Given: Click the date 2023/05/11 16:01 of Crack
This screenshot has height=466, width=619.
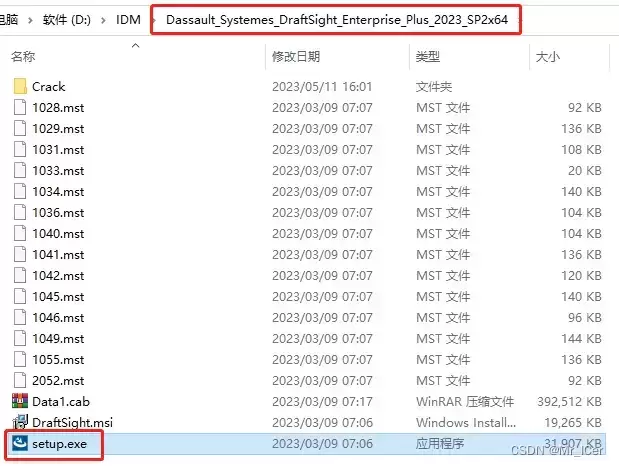Looking at the screenshot, I should (322, 86).
